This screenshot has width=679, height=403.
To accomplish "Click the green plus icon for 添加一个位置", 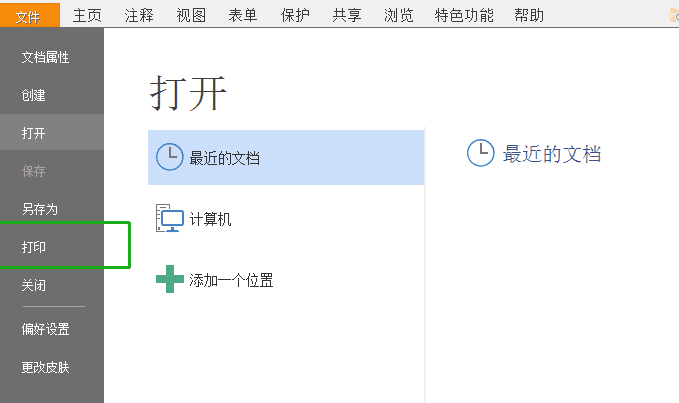I will pyautogui.click(x=170, y=279).
